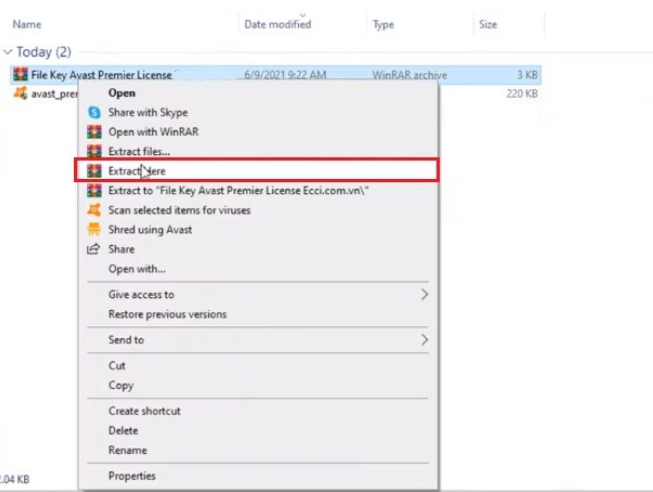
Task: Click Avast installer icon of avast_prem file
Action: [x=20, y=93]
